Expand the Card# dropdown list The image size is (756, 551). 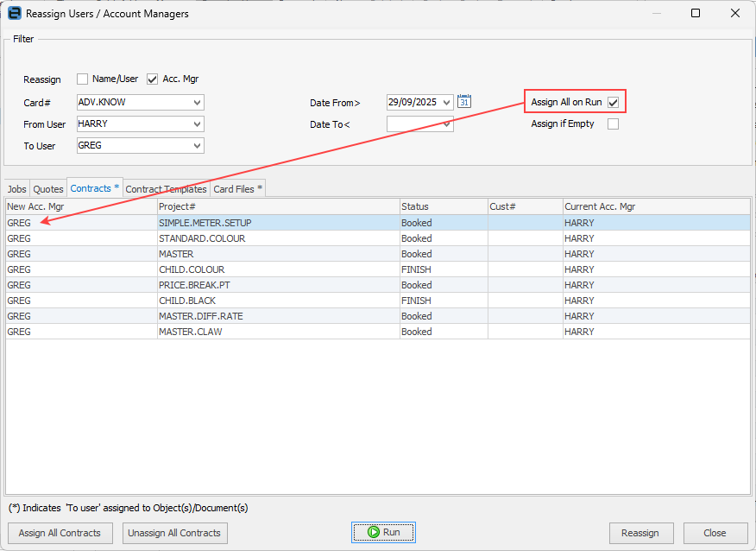click(x=198, y=103)
